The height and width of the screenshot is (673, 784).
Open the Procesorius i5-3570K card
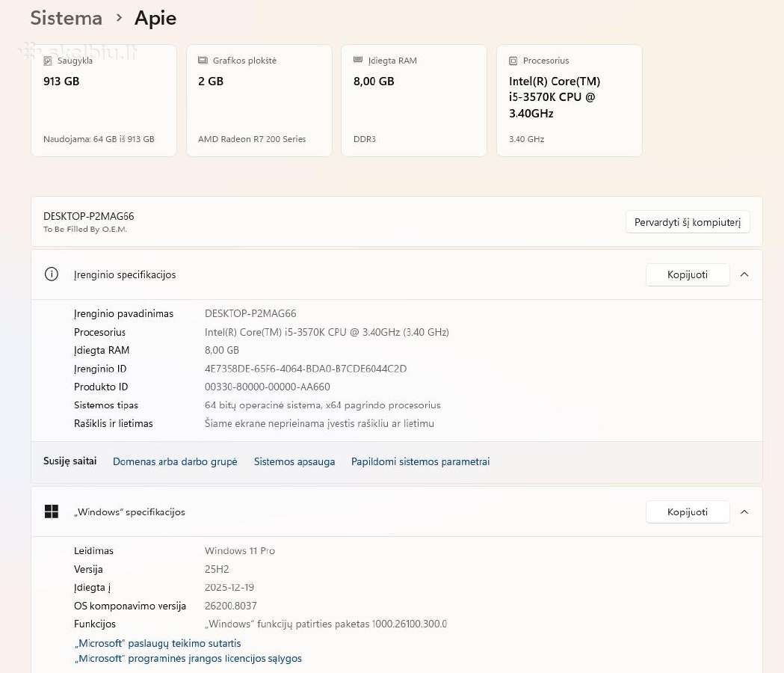coord(570,100)
